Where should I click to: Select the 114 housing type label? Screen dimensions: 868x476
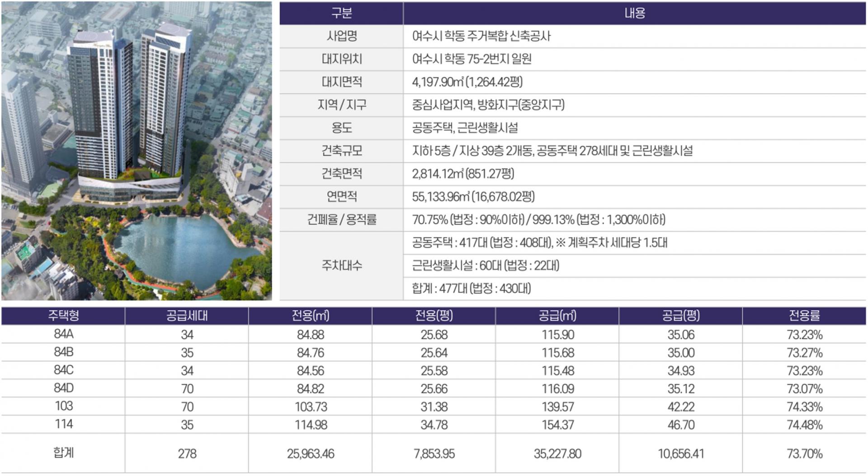pyautogui.click(x=63, y=425)
